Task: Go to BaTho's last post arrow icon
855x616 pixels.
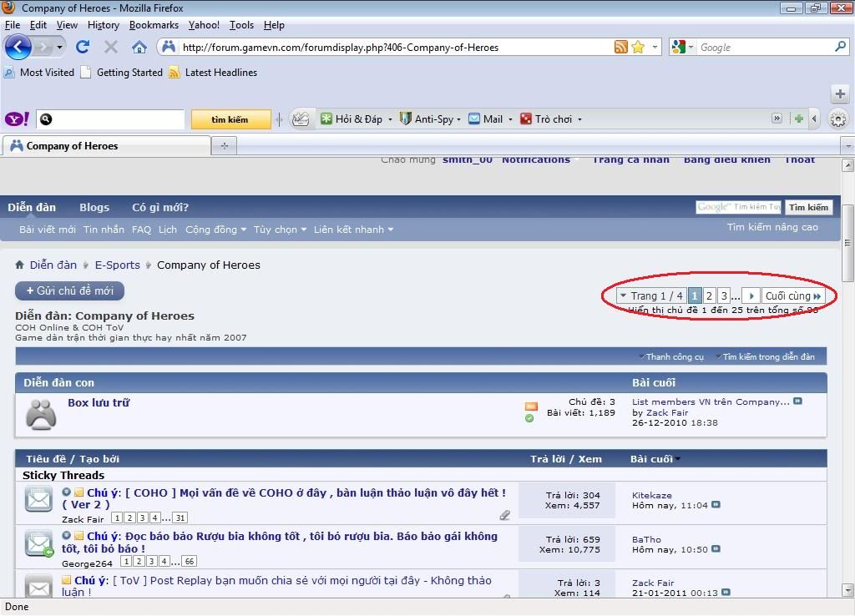Action: pos(716,549)
